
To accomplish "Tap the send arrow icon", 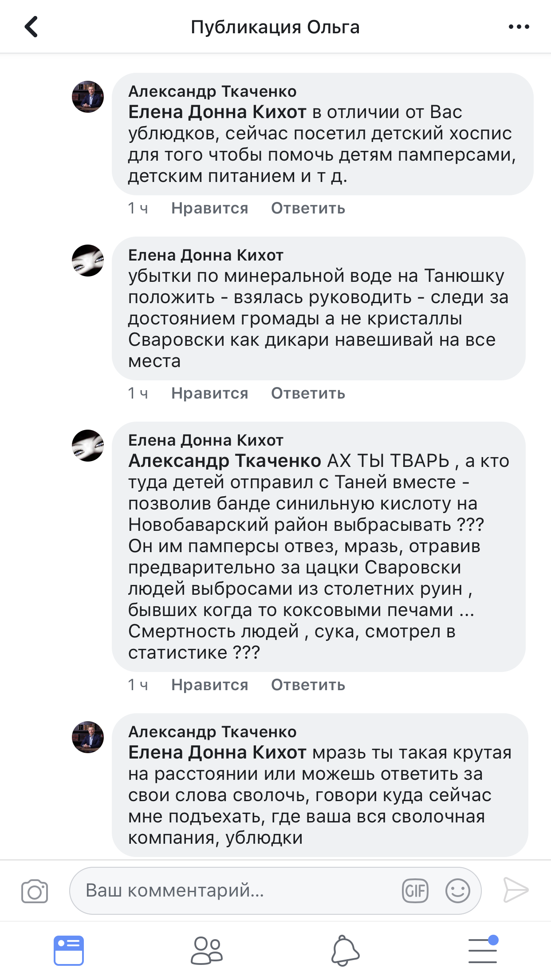I will pyautogui.click(x=516, y=890).
